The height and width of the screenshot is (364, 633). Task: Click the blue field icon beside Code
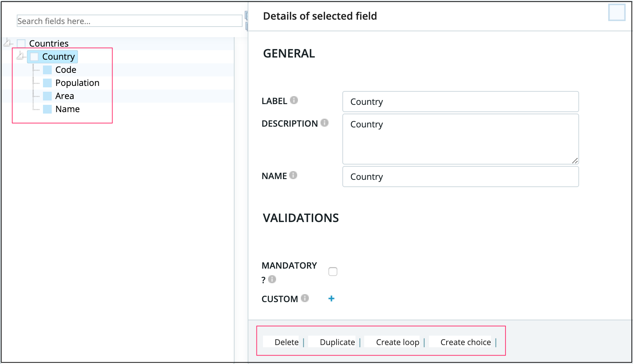click(x=47, y=70)
